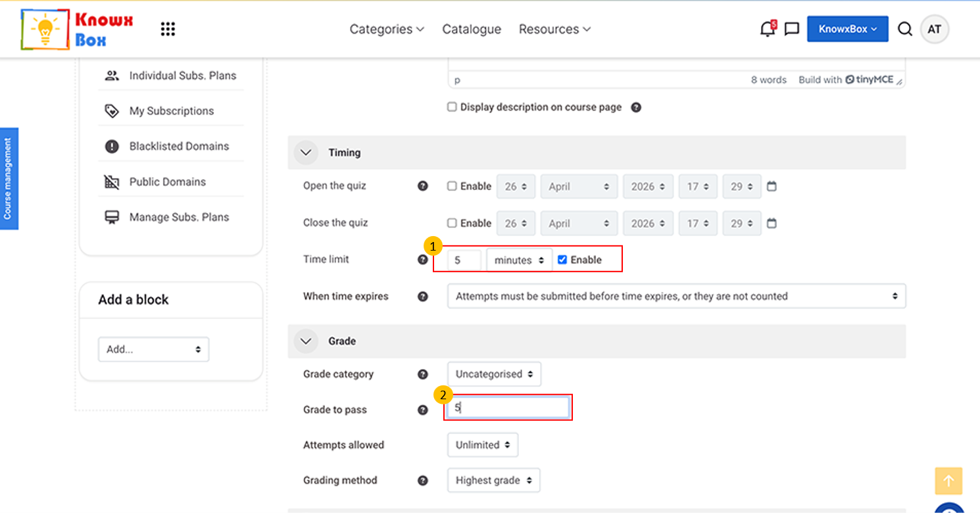Open the Close the quiz day dropdown
Viewport: 980px width, 513px height.
[516, 223]
